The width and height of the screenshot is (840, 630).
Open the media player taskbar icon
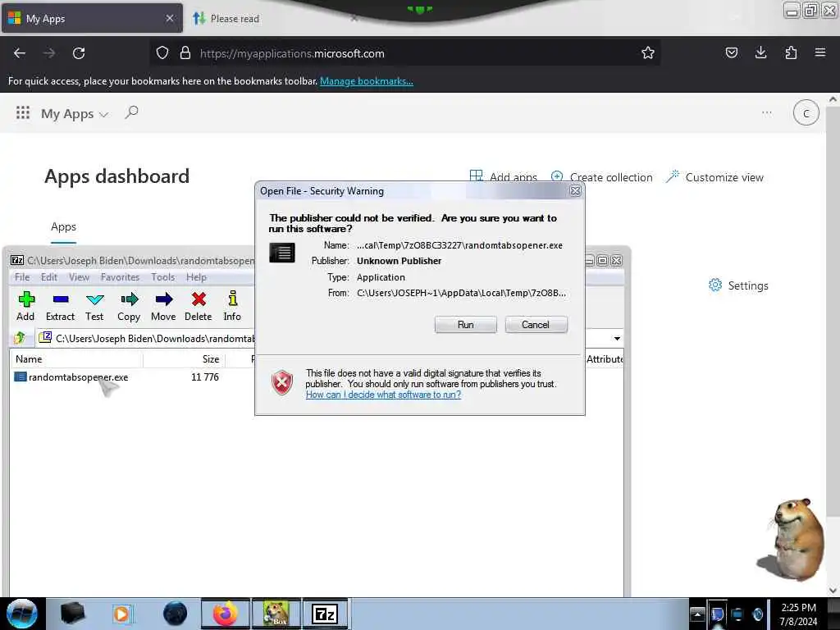pyautogui.click(x=122, y=614)
